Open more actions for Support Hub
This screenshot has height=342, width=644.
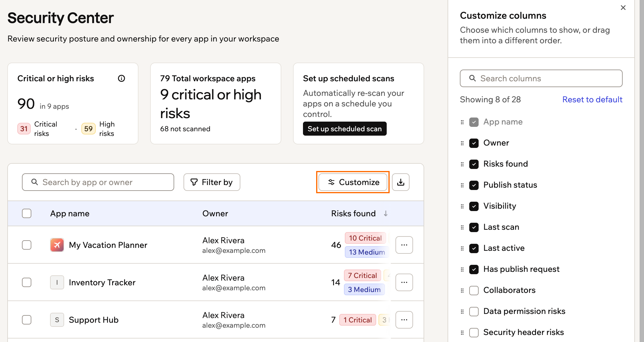point(404,320)
